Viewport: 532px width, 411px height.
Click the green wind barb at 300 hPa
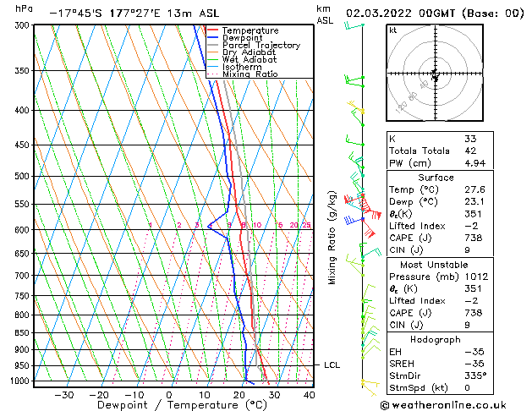click(354, 25)
